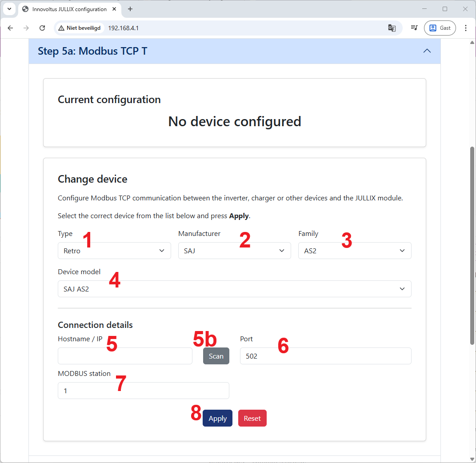
Task: Reload the page with refresh icon
Action: [42, 28]
